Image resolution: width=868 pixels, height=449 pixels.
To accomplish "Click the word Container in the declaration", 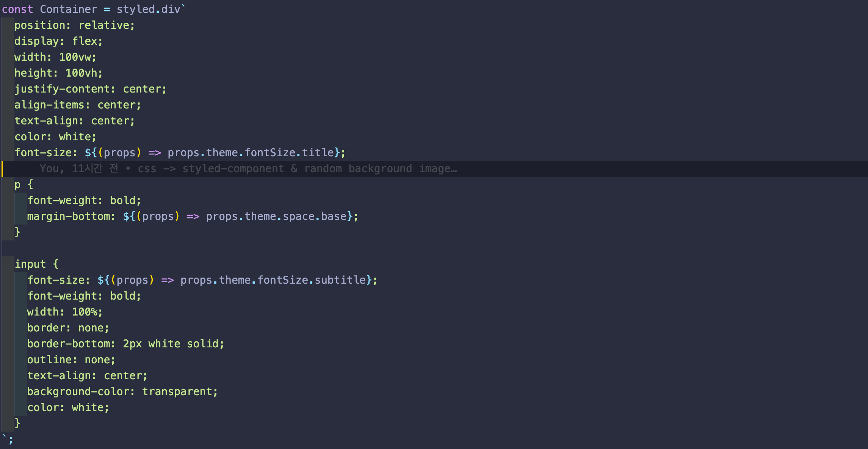I will pyautogui.click(x=68, y=9).
